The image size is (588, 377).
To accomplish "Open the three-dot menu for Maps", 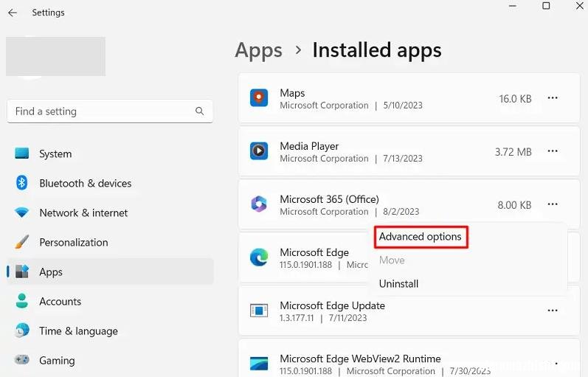I will pyautogui.click(x=553, y=98).
